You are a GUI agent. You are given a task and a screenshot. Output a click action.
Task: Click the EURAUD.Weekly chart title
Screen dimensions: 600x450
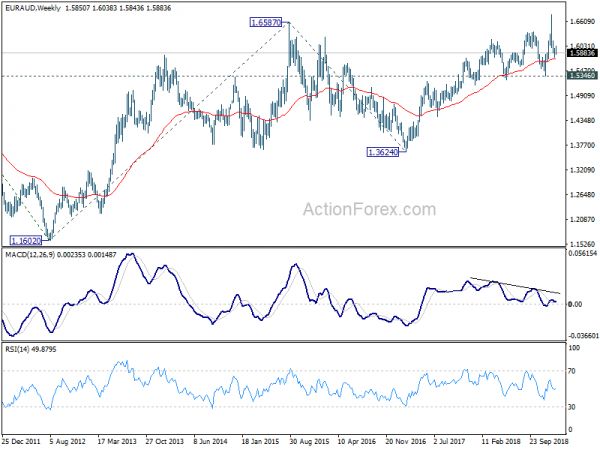pyautogui.click(x=33, y=8)
